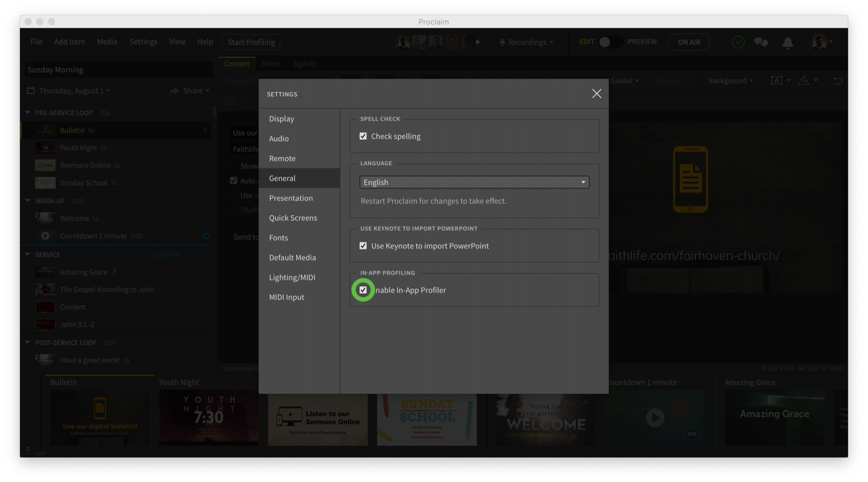Toggle the Auto- checkbox behind the dialog

tap(233, 181)
